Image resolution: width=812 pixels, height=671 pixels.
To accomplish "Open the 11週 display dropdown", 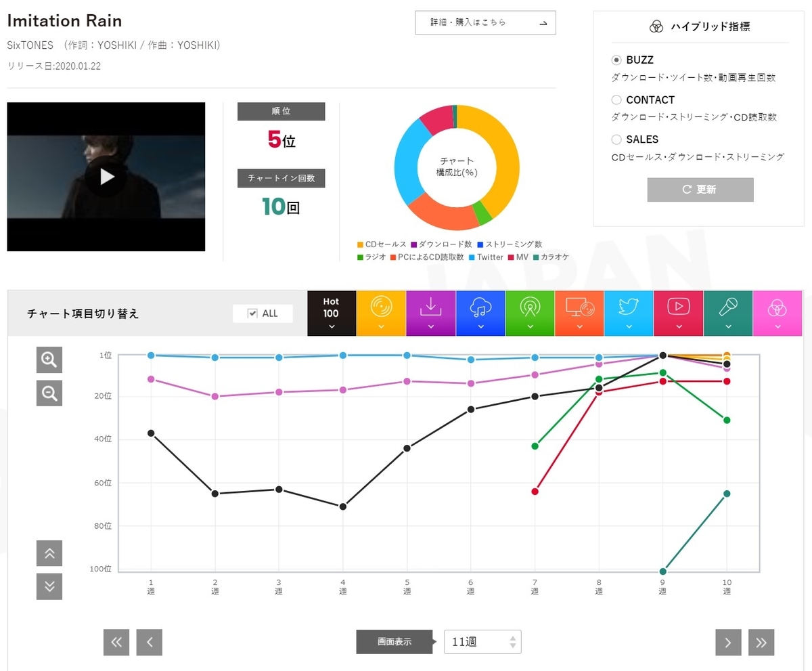I will pos(482,641).
